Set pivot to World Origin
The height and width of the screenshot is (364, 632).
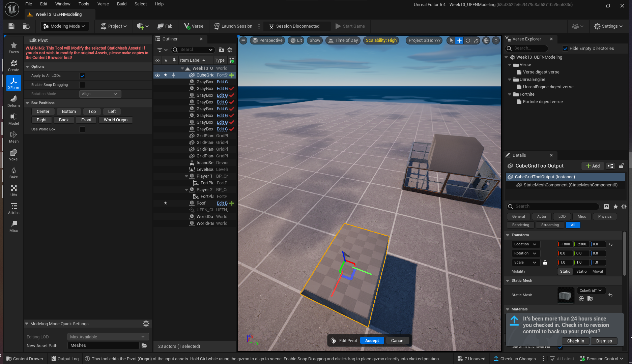116,120
